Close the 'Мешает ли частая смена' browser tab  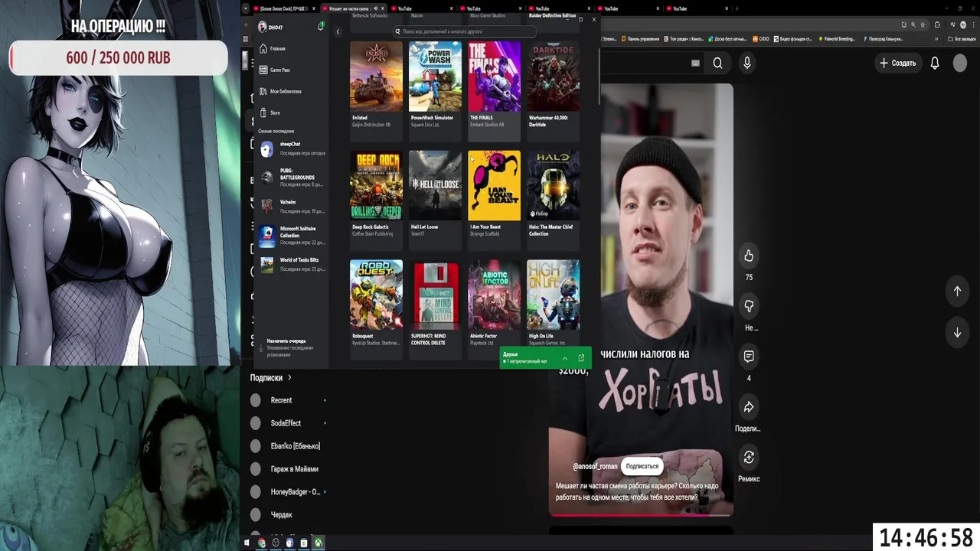coord(383,8)
